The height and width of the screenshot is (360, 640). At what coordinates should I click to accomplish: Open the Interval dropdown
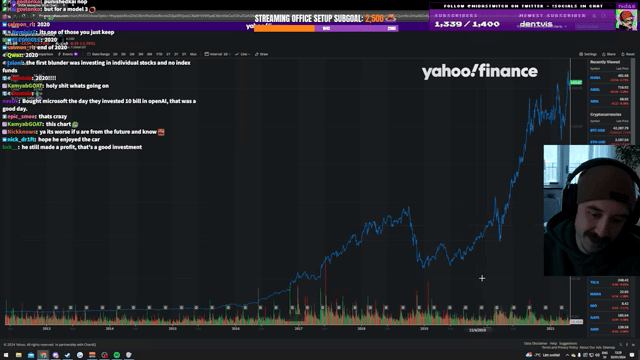point(218,54)
